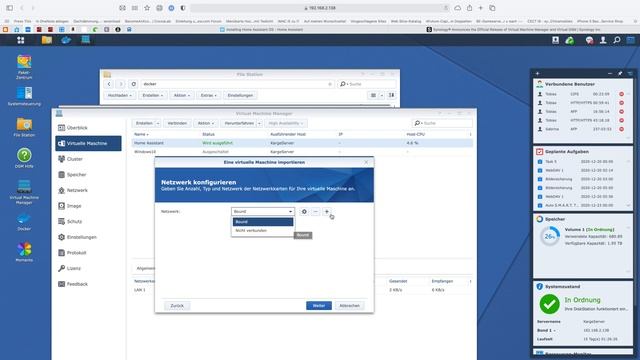This screenshot has height=360, width=640.
Task: Open Netzwerk section in VMM sidebar
Action: click(x=88, y=190)
